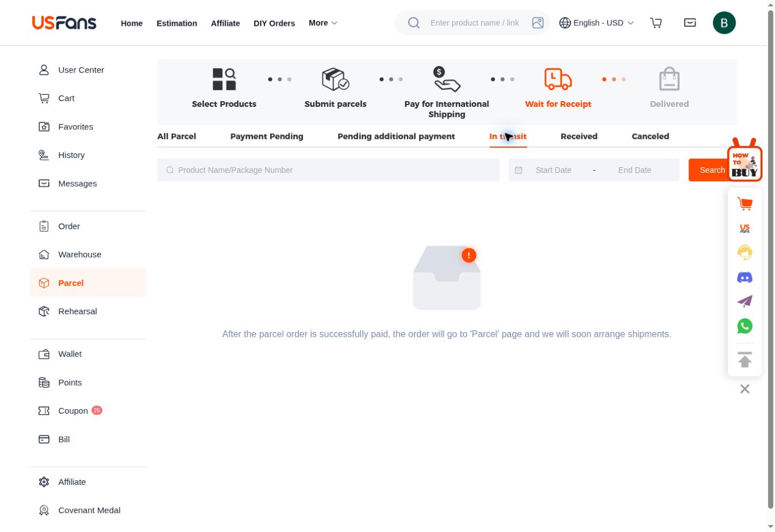Open DIY Orders in top navigation
The image size is (775, 532).
[274, 24]
